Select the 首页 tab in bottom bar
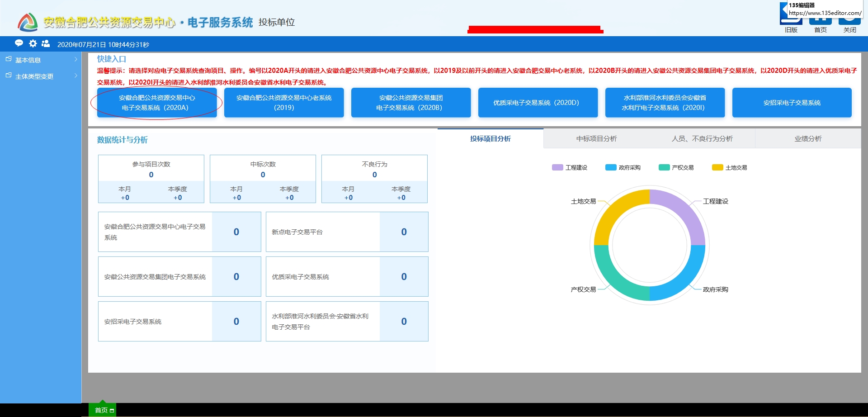 (x=102, y=410)
